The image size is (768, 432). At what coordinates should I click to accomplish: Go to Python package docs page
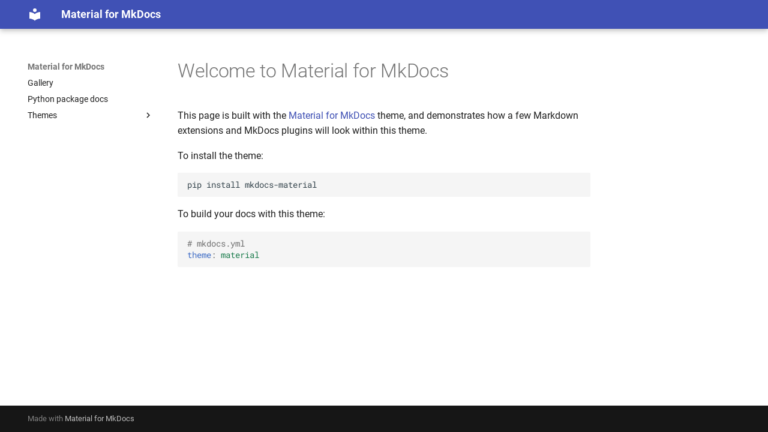(x=67, y=99)
